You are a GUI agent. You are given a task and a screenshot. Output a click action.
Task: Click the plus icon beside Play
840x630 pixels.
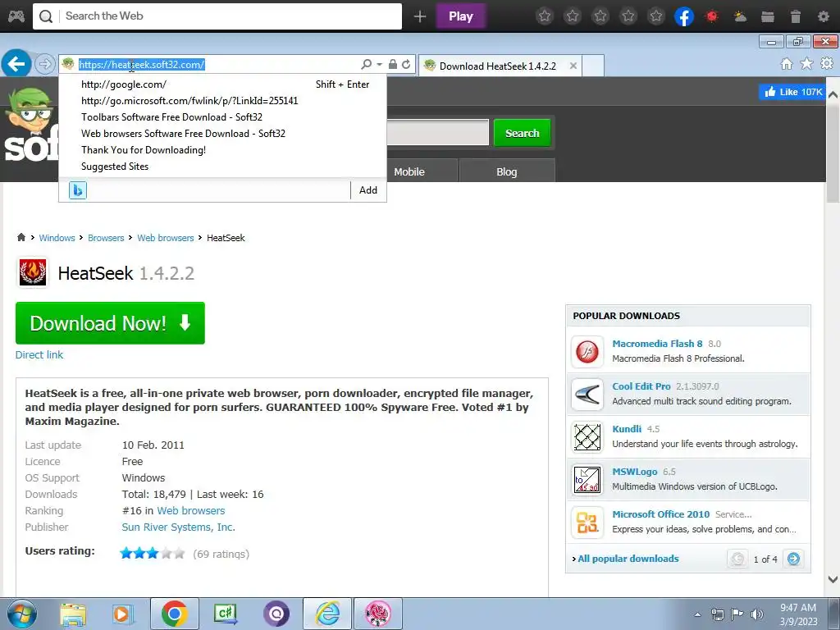[420, 16]
